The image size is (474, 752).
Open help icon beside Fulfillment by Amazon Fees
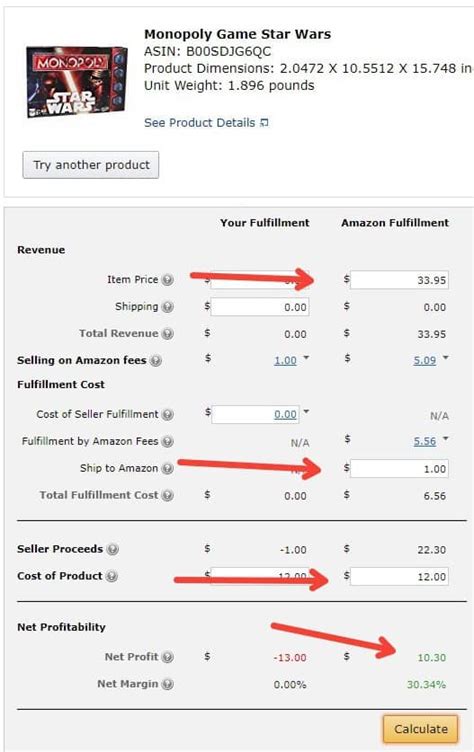(167, 441)
